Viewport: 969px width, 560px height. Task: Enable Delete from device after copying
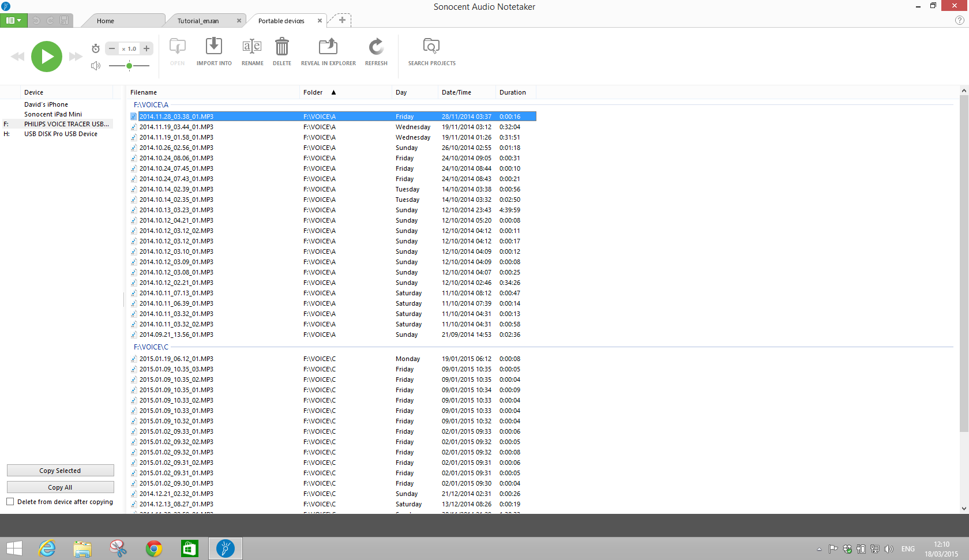[x=10, y=502]
